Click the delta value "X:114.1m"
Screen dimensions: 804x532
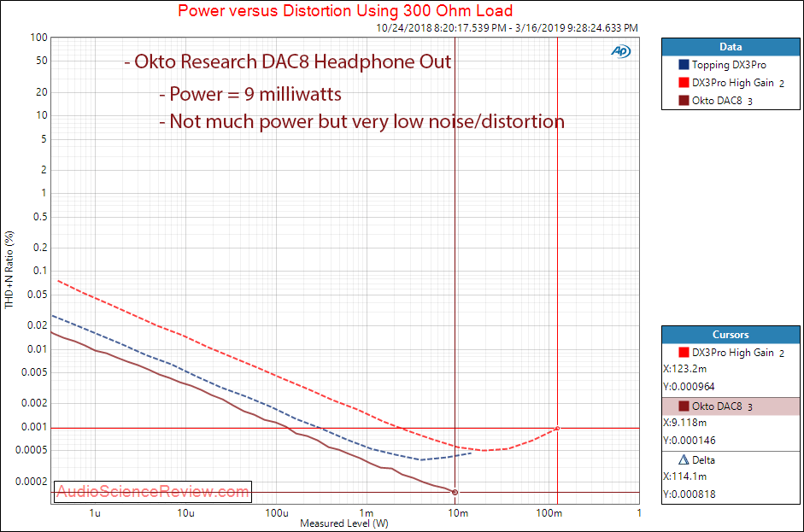tap(685, 476)
